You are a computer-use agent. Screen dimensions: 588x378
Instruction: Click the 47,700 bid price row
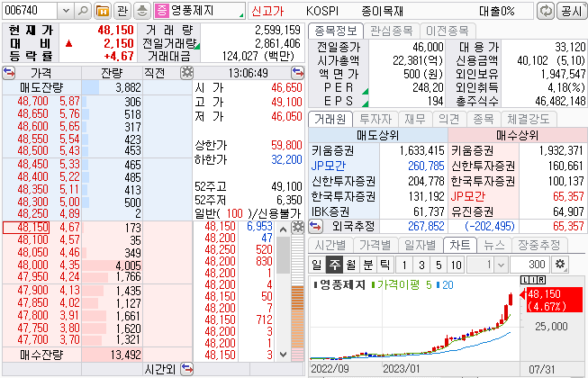coord(97,340)
